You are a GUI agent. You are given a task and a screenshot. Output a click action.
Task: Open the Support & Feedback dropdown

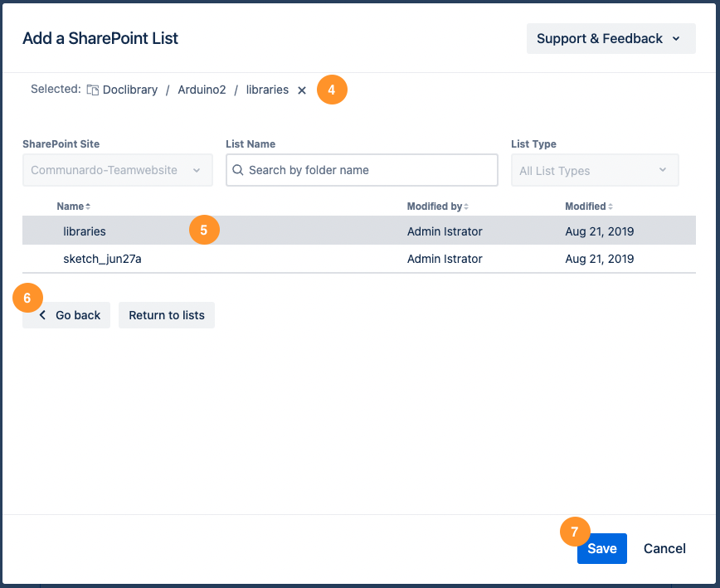610,38
